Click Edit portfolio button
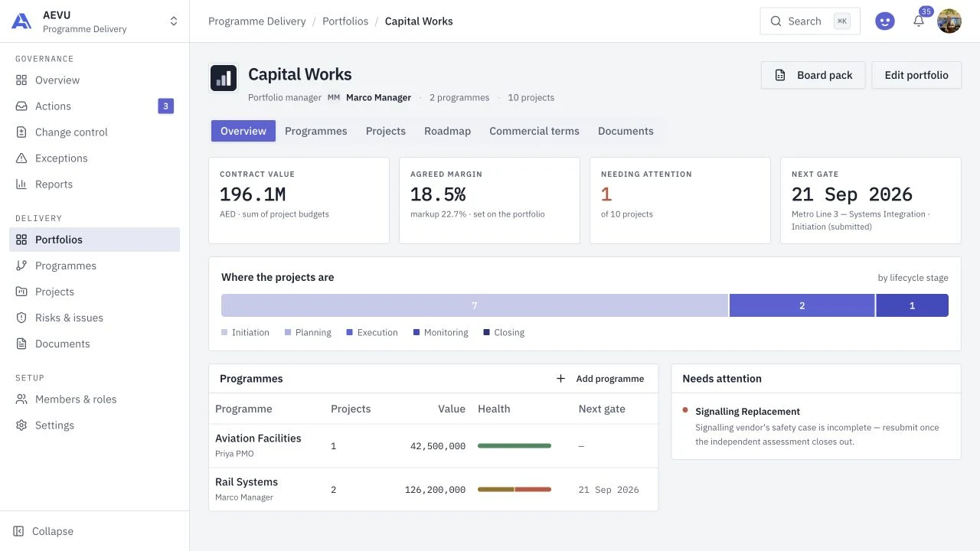The image size is (980, 551). pos(916,75)
